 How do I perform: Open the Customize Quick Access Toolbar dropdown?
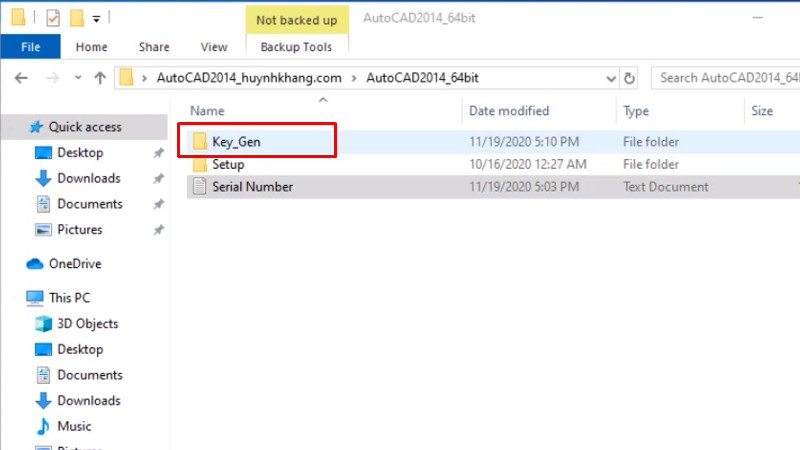pos(95,18)
